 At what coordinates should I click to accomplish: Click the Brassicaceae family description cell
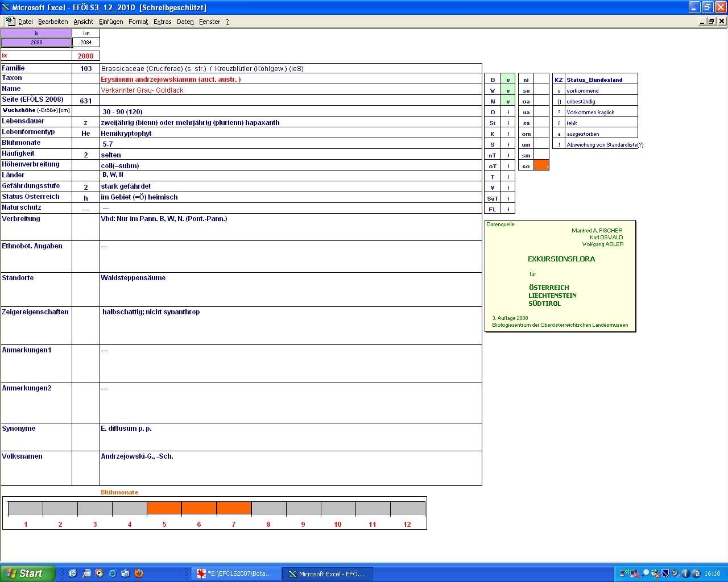(x=291, y=68)
